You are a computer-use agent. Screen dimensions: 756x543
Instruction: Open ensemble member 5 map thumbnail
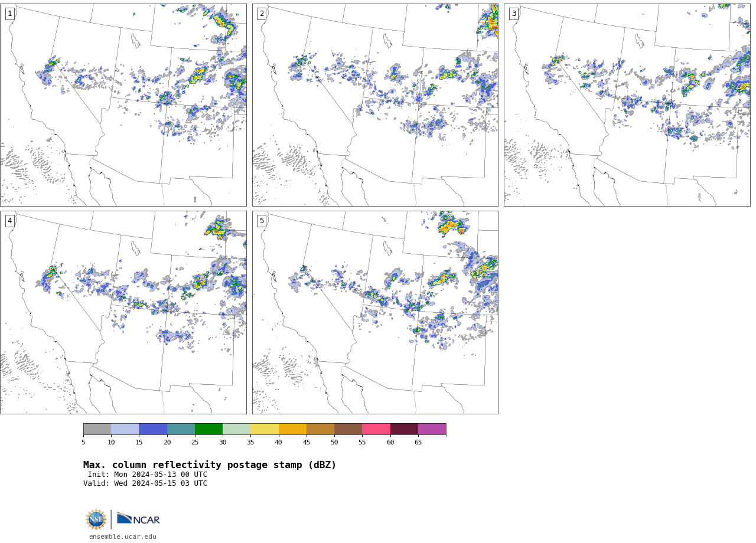pos(375,312)
